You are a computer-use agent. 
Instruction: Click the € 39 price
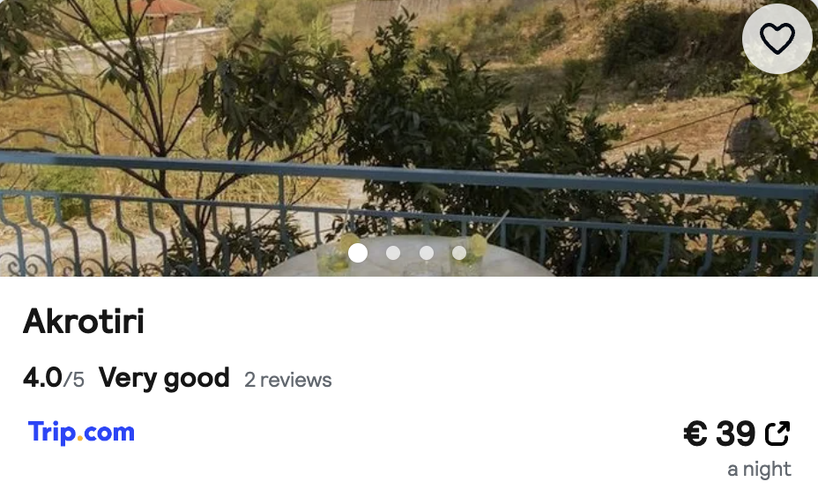[719, 433]
